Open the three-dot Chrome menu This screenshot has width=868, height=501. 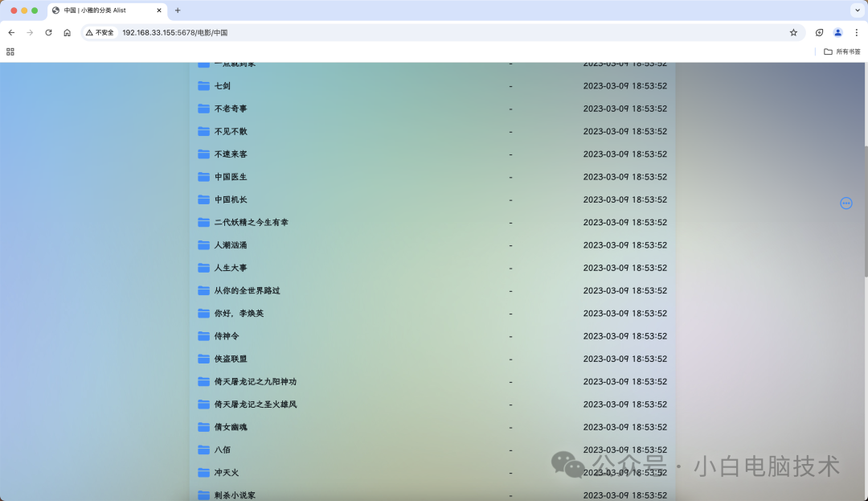(x=857, y=32)
